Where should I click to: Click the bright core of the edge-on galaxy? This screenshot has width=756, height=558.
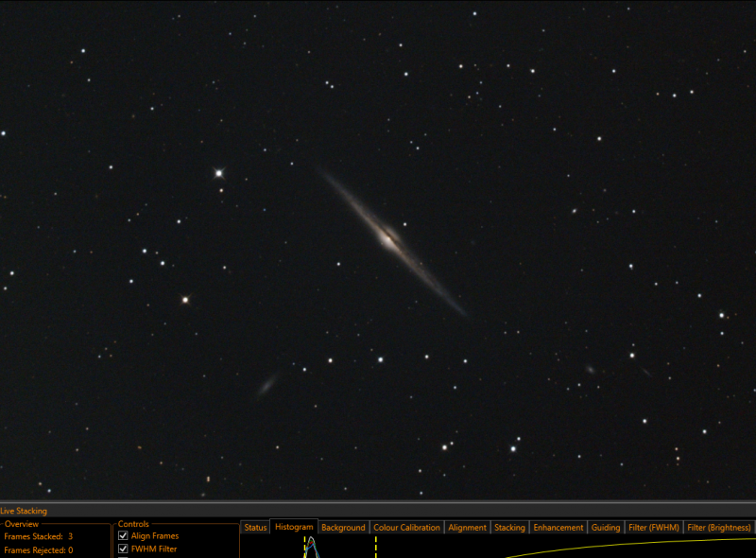click(x=387, y=237)
